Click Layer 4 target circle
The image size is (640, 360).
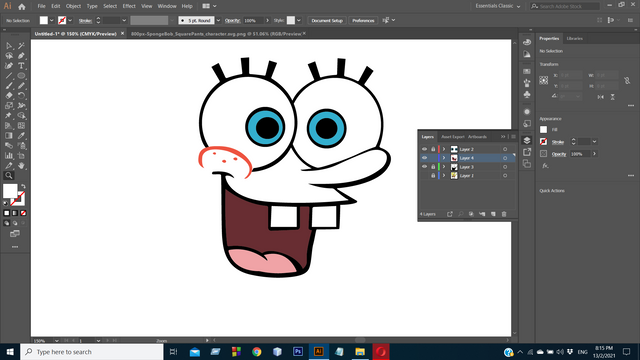tap(505, 158)
